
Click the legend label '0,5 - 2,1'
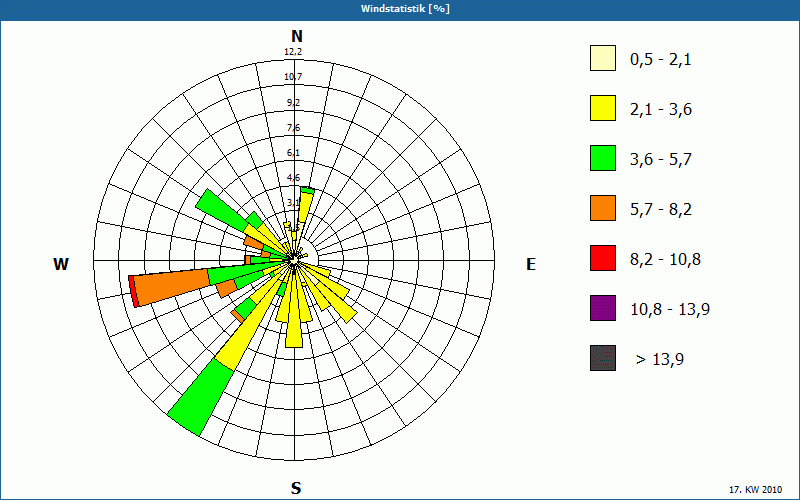tap(661, 60)
